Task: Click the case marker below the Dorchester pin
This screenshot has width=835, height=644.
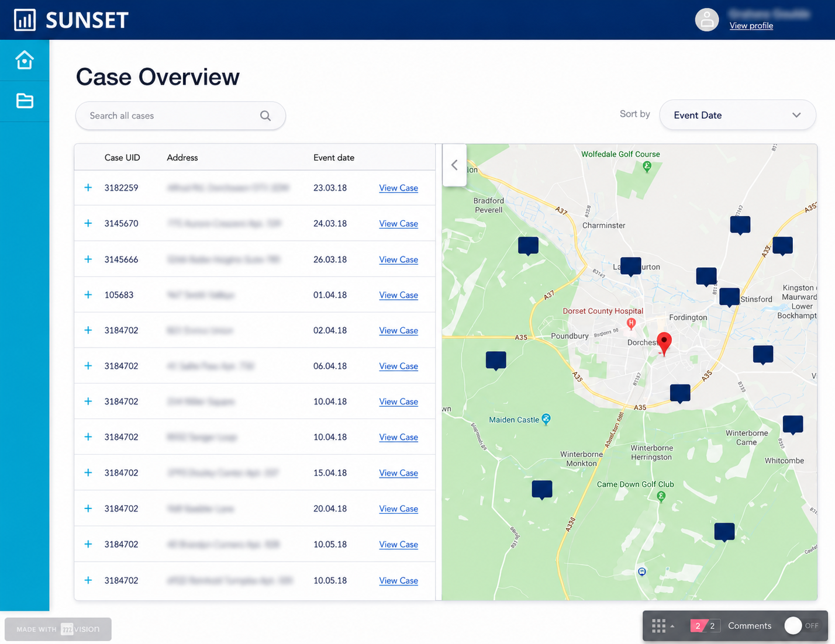Action: point(680,393)
